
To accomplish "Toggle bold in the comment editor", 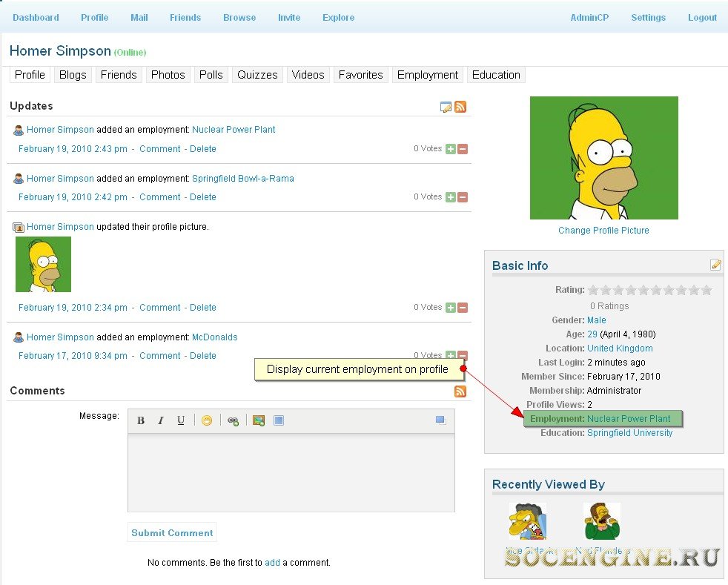I will [141, 420].
